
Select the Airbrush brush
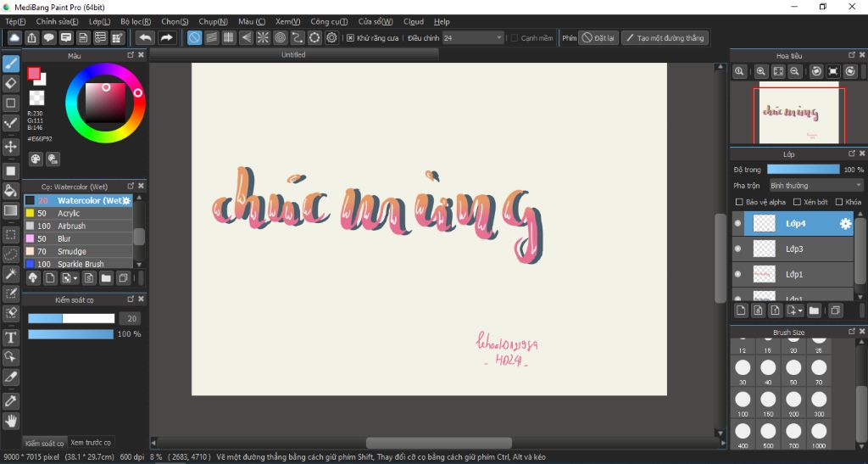click(78, 226)
